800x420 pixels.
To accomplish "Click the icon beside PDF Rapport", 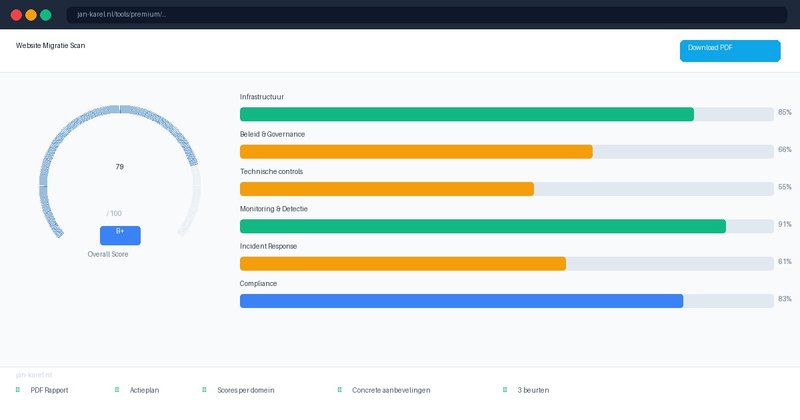I will (x=18, y=390).
